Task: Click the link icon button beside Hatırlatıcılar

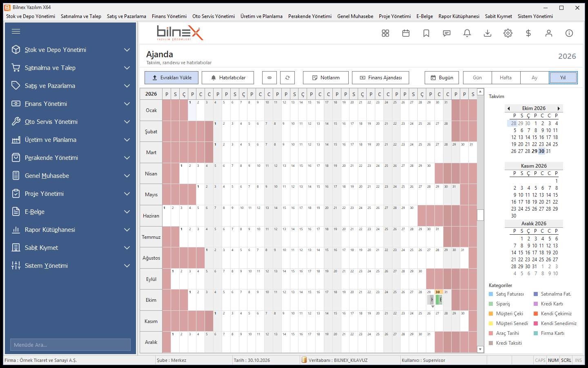Action: [269, 78]
